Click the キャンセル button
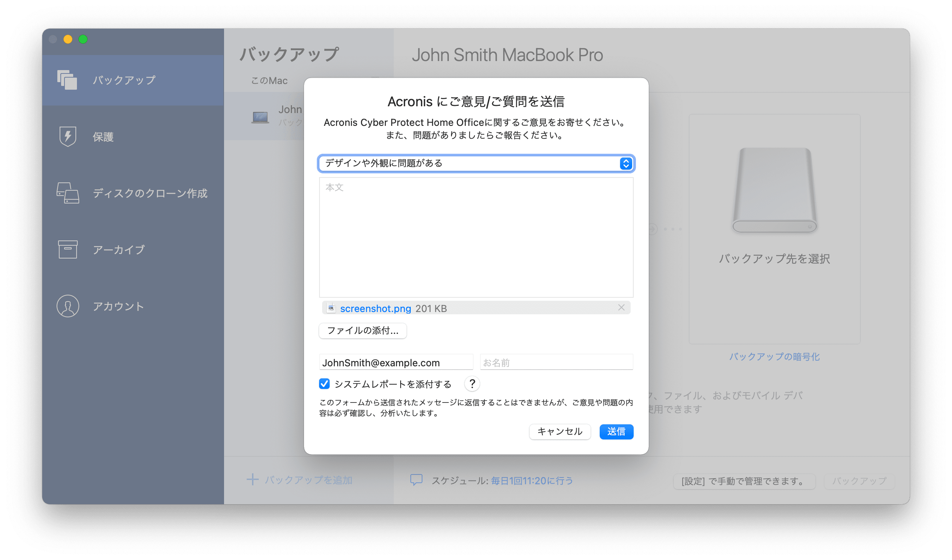 click(x=560, y=432)
